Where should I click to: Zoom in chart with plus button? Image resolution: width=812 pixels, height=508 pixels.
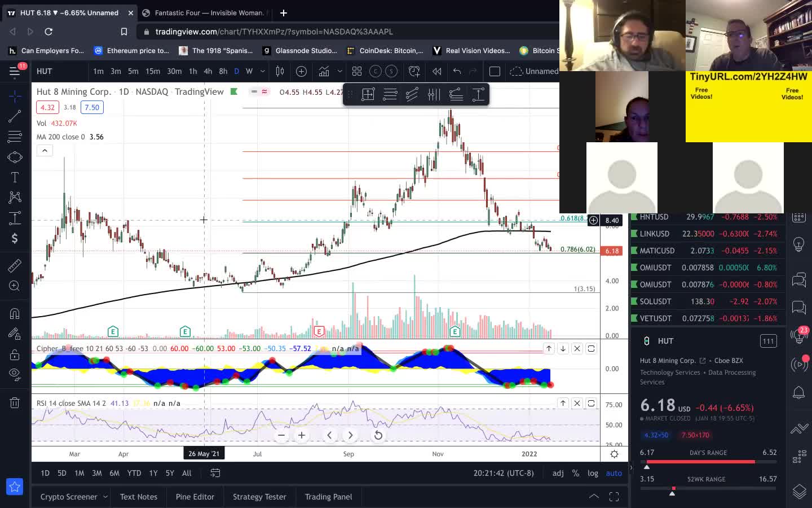click(302, 435)
